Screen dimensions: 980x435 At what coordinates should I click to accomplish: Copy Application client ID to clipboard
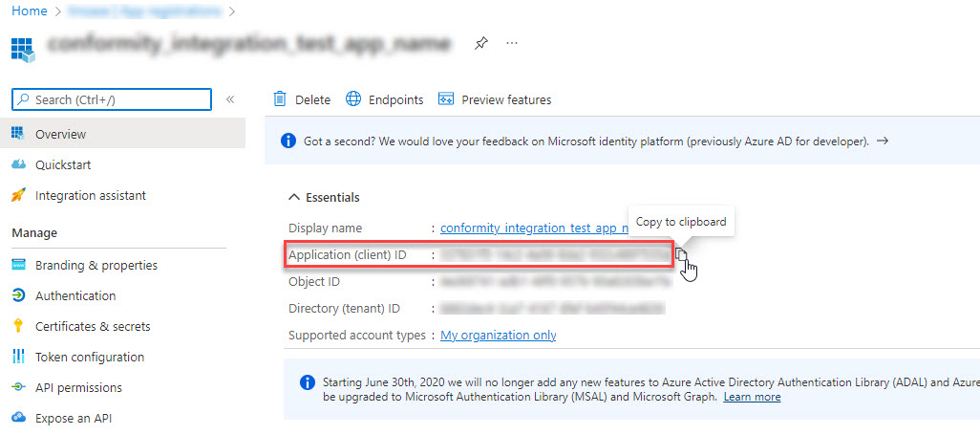681,254
